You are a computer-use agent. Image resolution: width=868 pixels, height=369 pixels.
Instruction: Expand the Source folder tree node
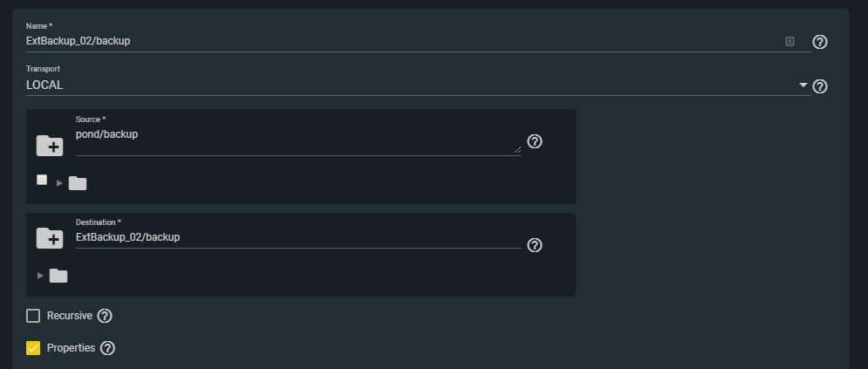click(x=60, y=183)
